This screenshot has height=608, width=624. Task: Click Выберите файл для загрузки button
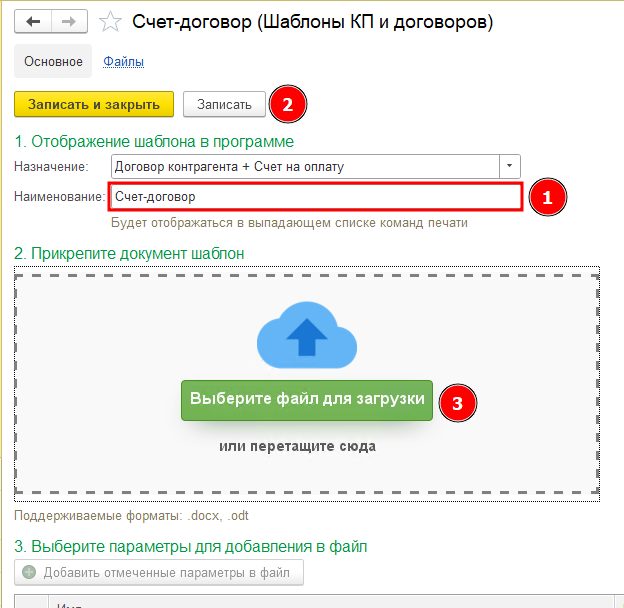pyautogui.click(x=307, y=400)
